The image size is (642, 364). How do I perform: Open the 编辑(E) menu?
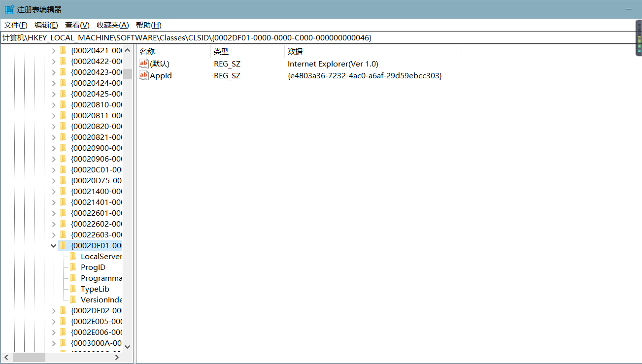[x=46, y=25]
